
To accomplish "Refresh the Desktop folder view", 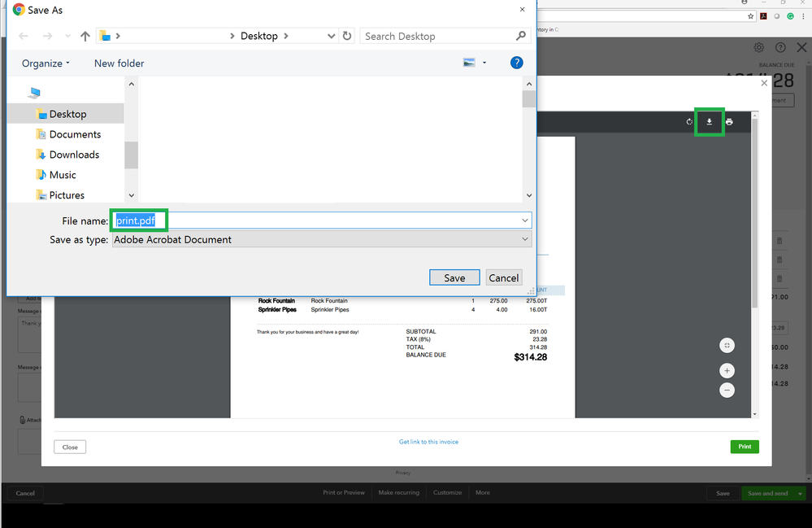I will point(348,36).
